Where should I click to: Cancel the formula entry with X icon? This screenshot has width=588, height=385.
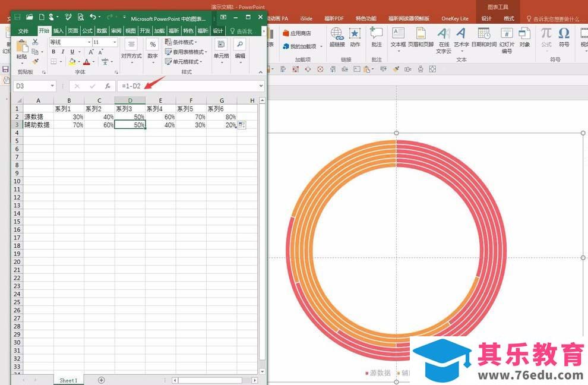pyautogui.click(x=77, y=86)
